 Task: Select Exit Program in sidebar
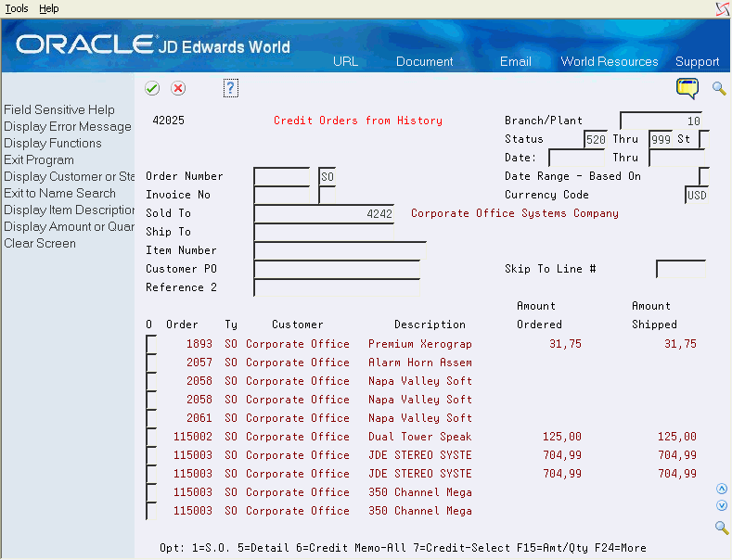point(39,160)
